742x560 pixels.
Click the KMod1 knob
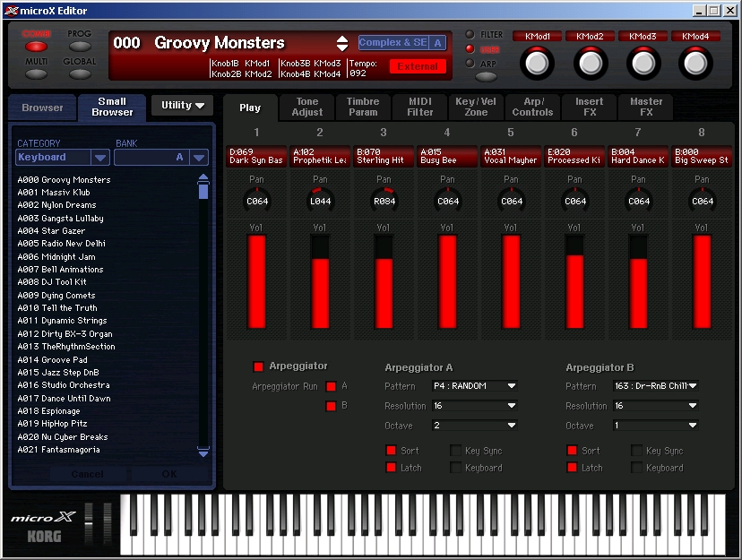[x=537, y=64]
